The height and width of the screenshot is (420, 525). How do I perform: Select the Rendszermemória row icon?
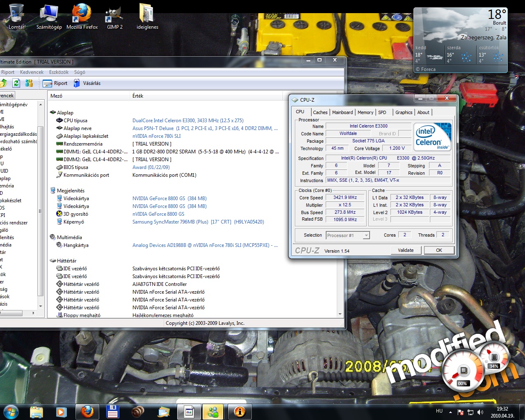click(59, 144)
